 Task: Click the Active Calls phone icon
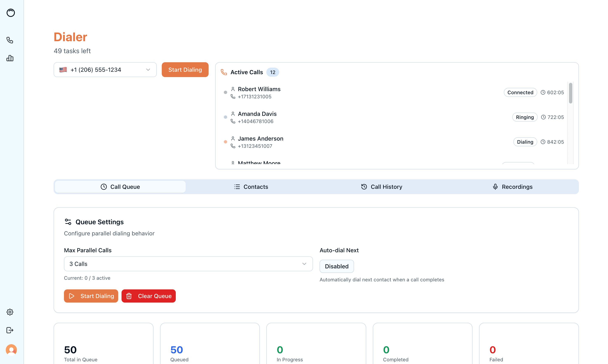(224, 72)
